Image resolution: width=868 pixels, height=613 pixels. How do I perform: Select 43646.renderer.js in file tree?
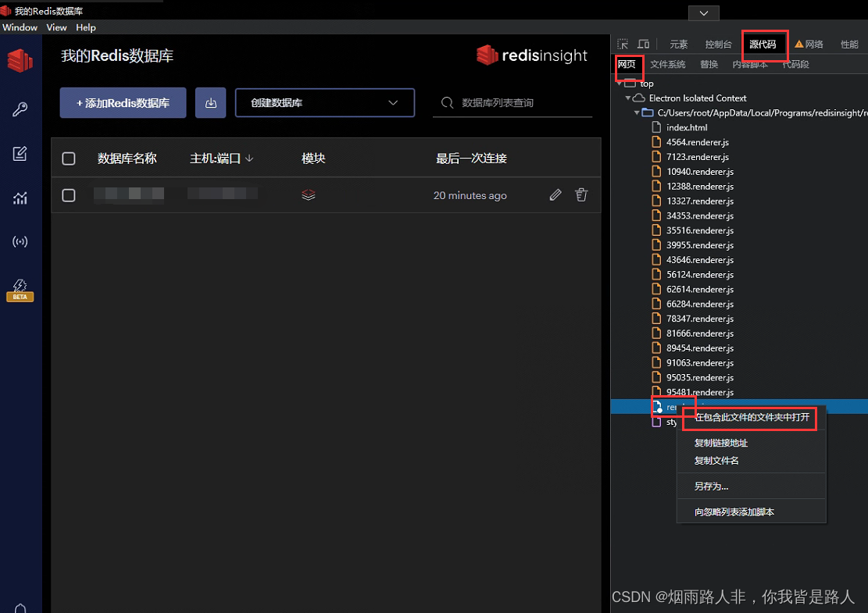click(x=700, y=259)
